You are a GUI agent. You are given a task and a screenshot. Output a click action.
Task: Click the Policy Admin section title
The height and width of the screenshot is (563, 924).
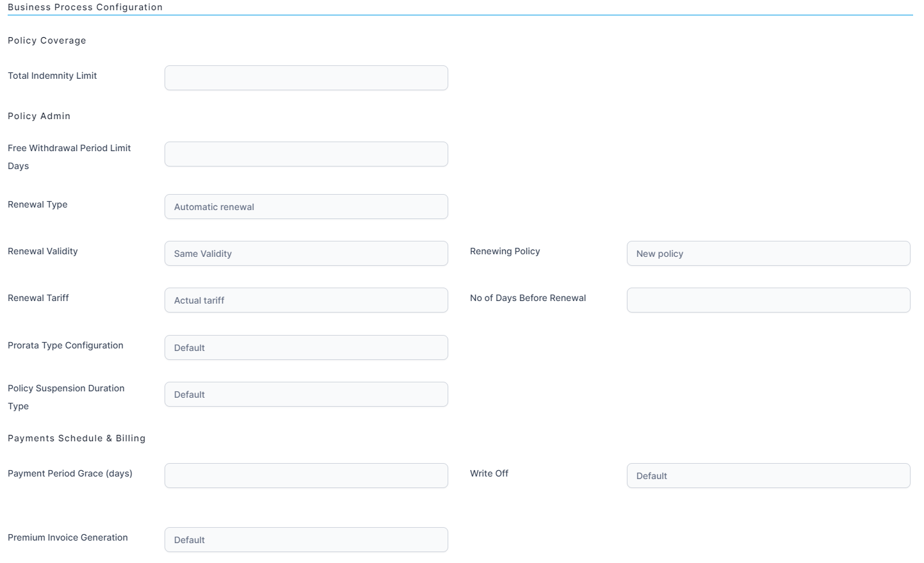[39, 116]
